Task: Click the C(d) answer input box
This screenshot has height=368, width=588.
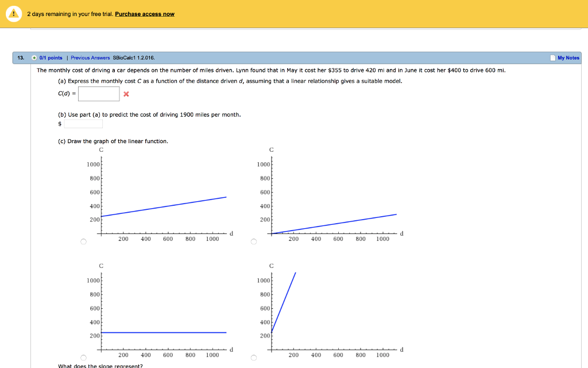Action: click(99, 94)
